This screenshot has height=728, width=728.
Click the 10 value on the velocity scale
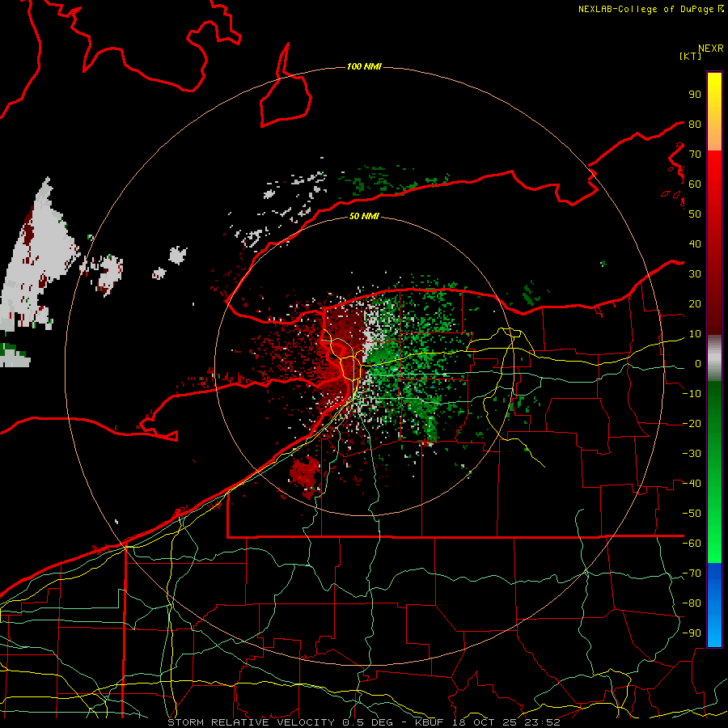click(x=695, y=334)
